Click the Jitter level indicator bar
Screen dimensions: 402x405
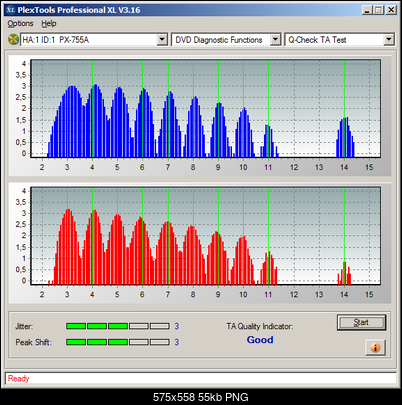point(118,326)
